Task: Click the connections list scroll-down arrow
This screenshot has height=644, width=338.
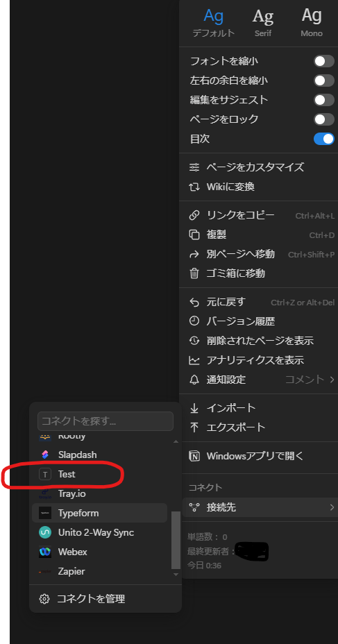Action: [x=176, y=575]
